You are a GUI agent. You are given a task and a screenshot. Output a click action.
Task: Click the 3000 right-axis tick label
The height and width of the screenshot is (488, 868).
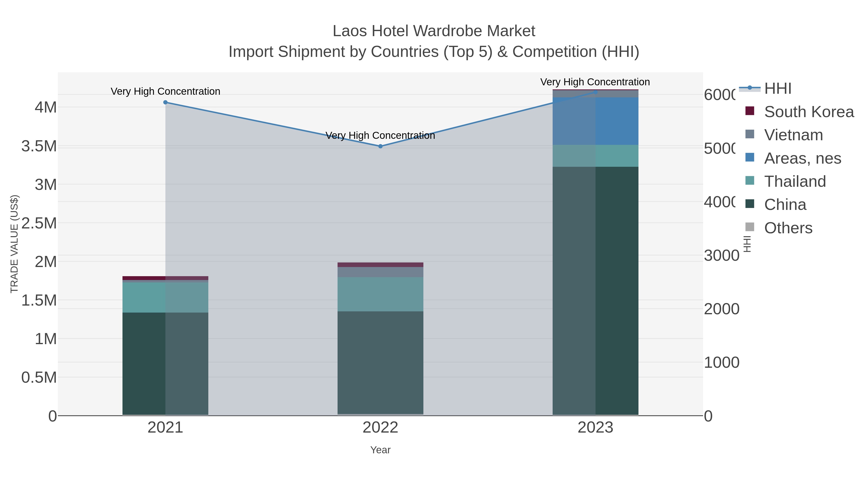click(722, 256)
